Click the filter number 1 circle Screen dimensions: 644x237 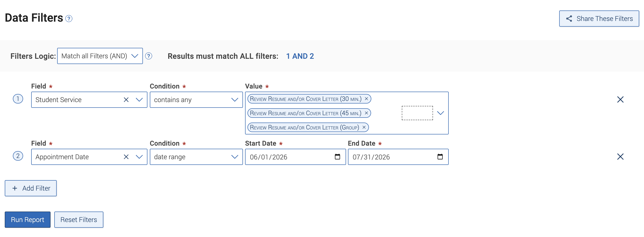click(18, 99)
